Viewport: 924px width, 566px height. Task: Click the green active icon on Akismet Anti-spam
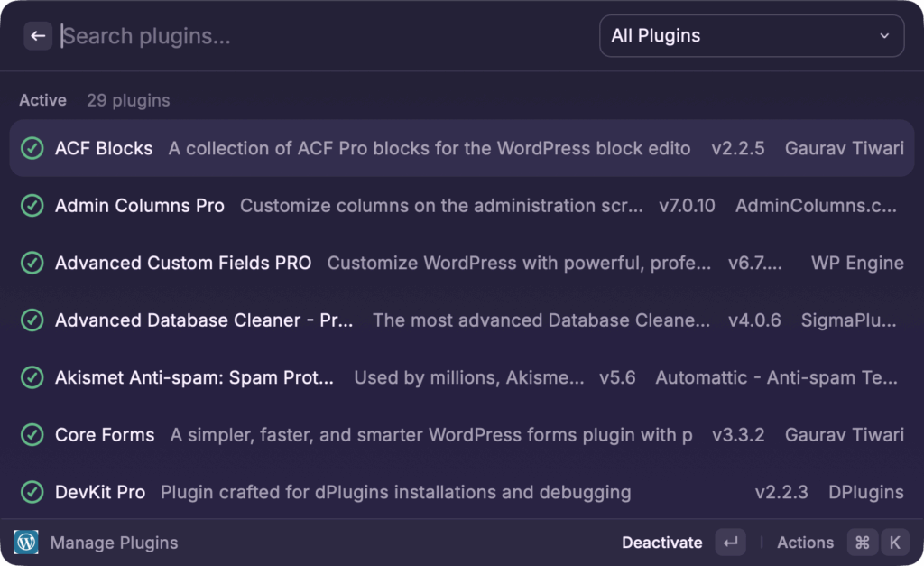click(x=32, y=377)
